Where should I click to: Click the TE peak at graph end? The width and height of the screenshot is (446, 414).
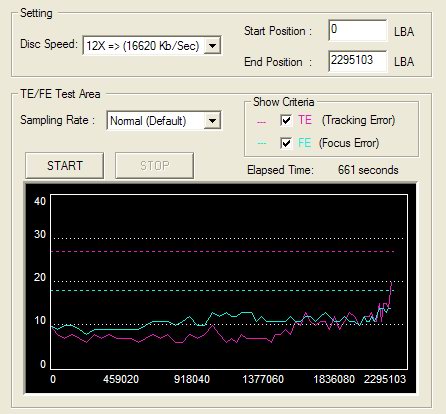[x=392, y=283]
